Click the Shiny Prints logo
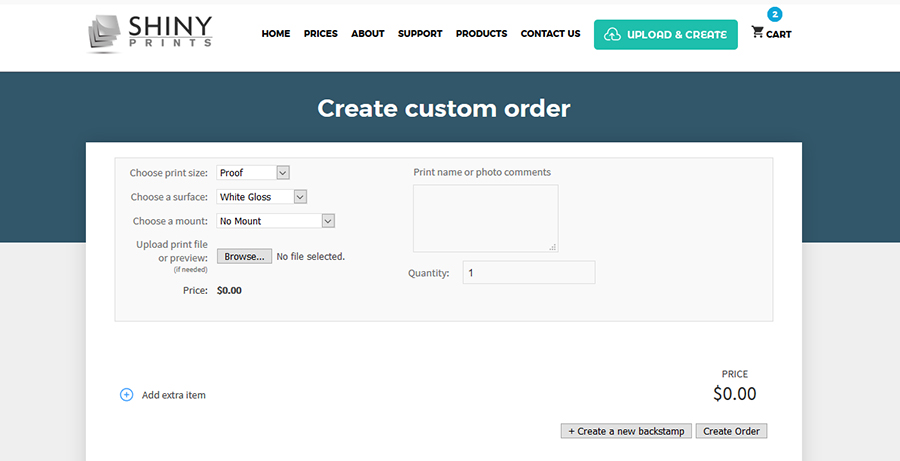Viewport: 900px width, 461px height. (x=150, y=33)
